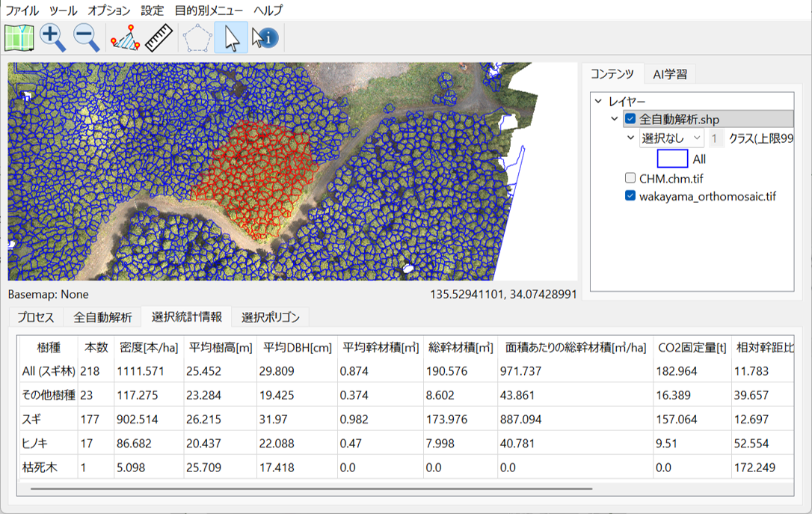Select the ruler distance measurement tool

tap(159, 37)
